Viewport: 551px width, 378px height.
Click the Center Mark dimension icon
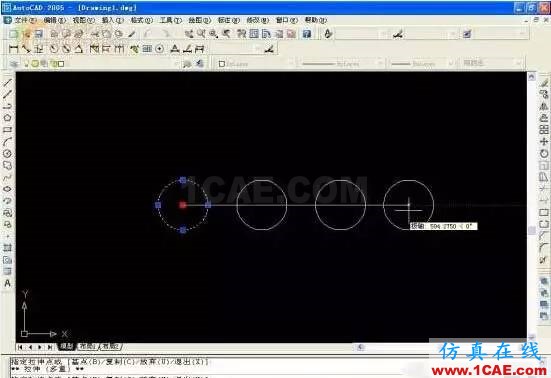click(160, 49)
